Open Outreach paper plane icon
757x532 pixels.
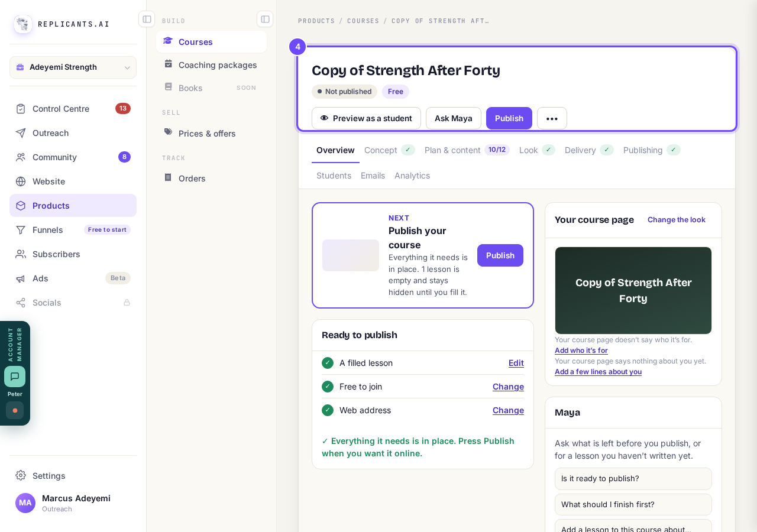[x=21, y=133]
